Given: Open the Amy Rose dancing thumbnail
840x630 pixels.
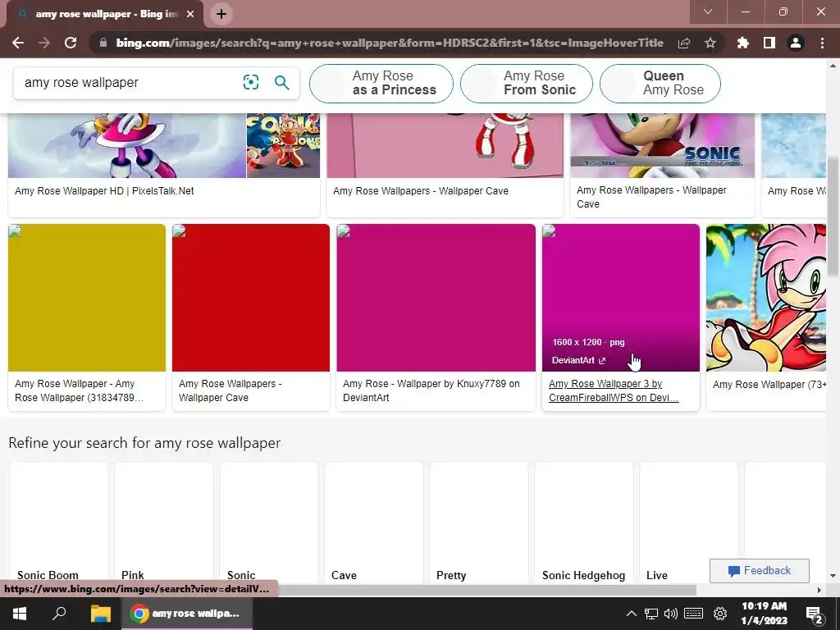Looking at the screenshot, I should point(127,145).
